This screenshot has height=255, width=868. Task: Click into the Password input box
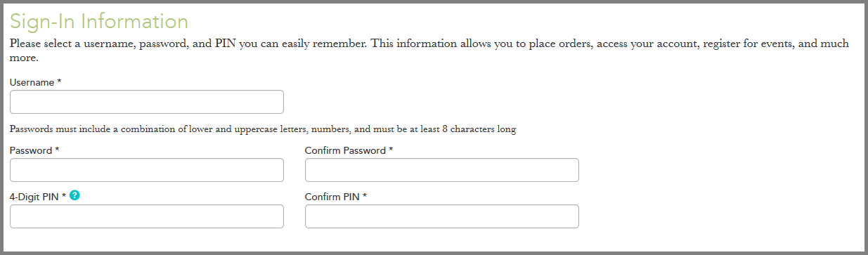(x=147, y=170)
